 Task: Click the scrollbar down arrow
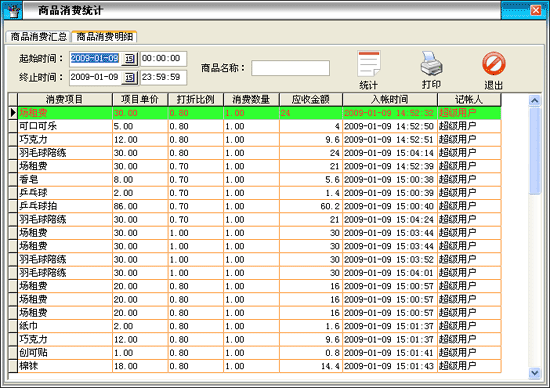[x=535, y=373]
